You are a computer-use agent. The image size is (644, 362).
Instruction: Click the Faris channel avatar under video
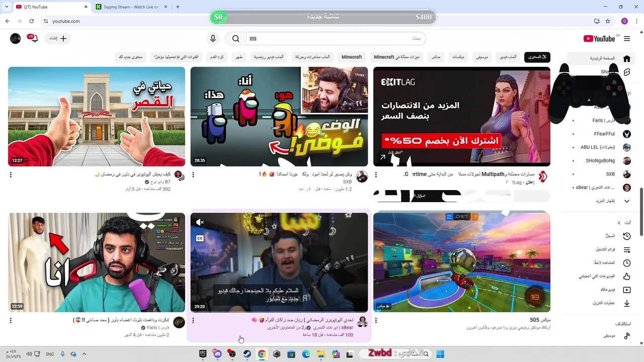pos(179,322)
